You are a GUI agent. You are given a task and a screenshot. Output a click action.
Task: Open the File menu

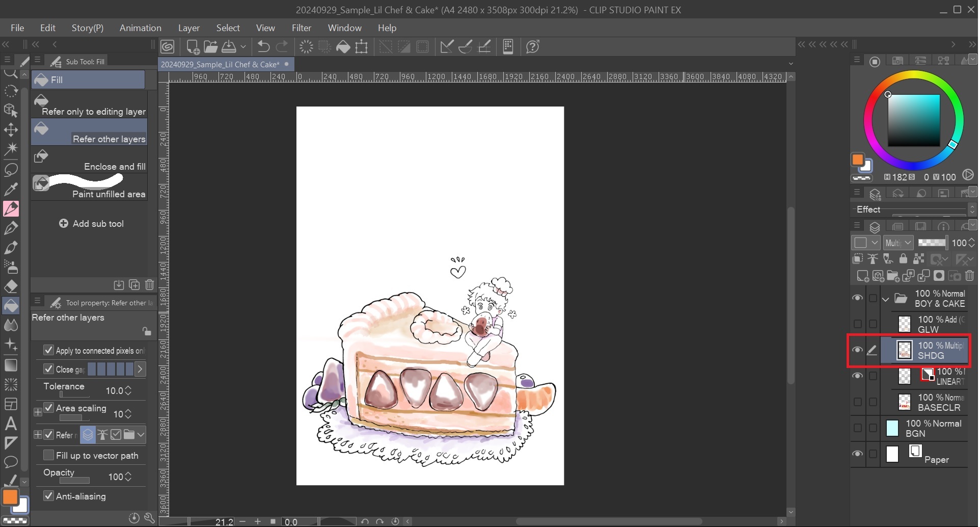click(17, 28)
